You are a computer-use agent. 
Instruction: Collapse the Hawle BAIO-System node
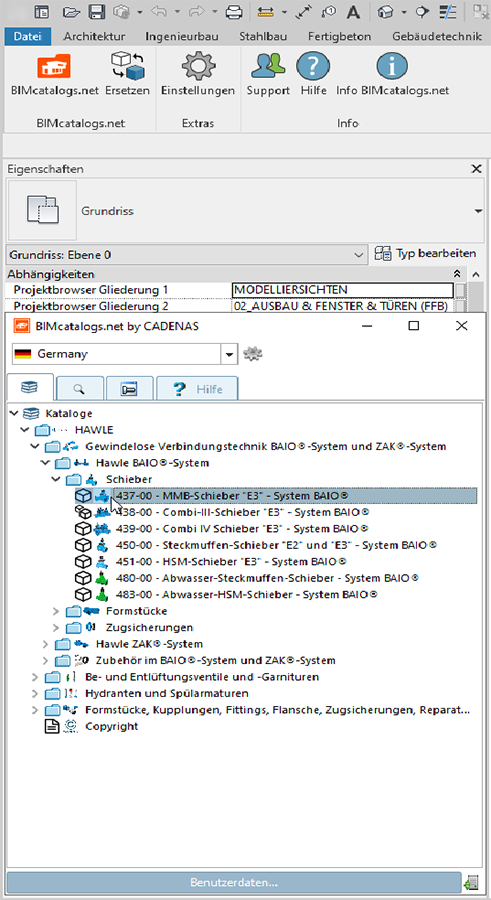pos(45,462)
